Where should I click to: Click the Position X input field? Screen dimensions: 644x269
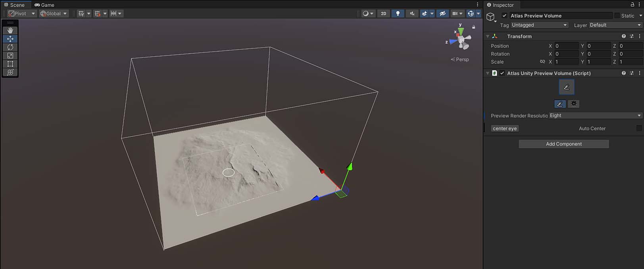point(566,46)
